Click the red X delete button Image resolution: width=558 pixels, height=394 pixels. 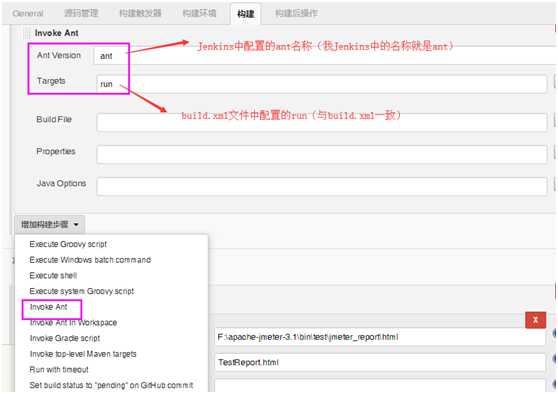click(535, 320)
